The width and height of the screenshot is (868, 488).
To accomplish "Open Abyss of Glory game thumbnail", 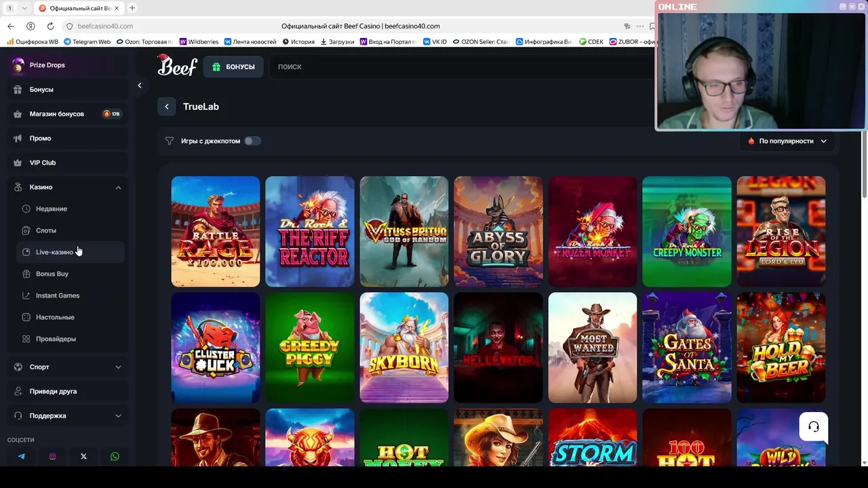I will [498, 231].
